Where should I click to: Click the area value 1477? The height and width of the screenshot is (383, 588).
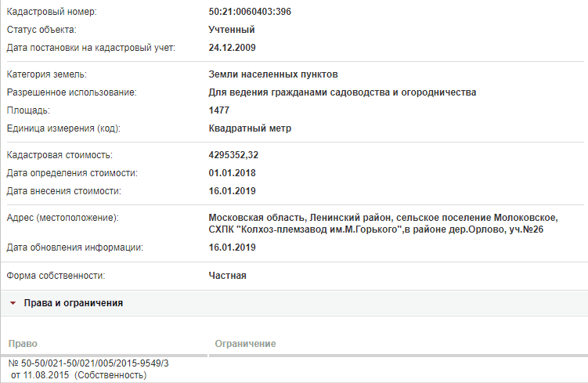point(219,110)
